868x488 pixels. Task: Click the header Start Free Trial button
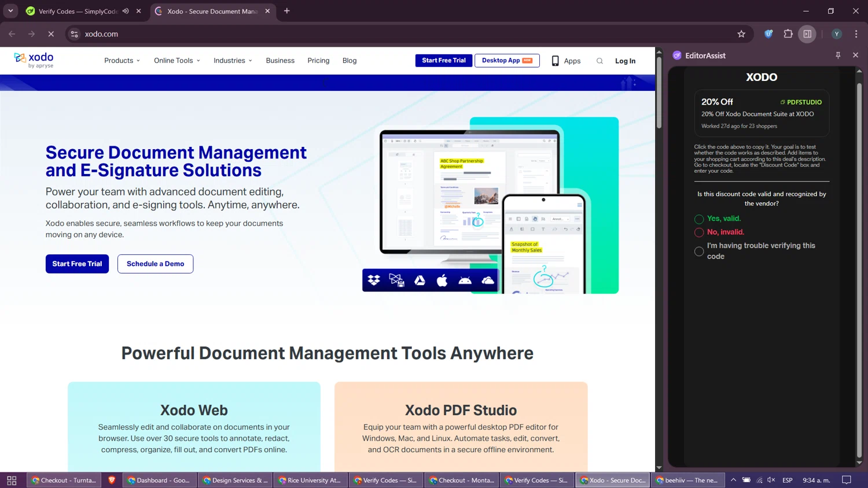point(444,61)
